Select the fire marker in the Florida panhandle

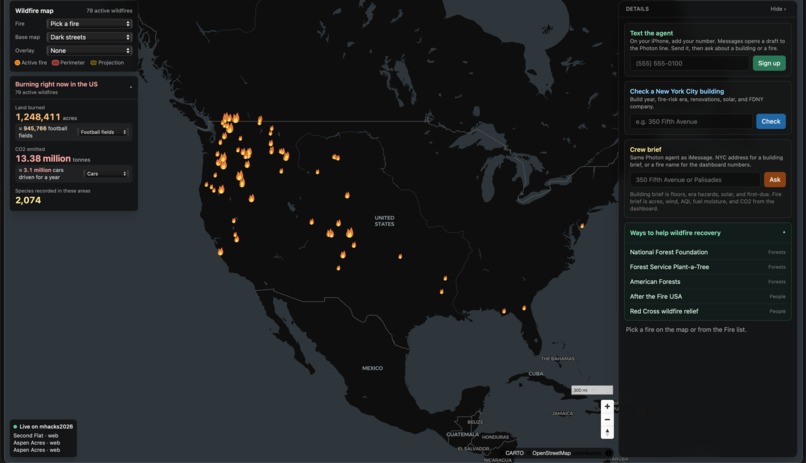tap(504, 311)
